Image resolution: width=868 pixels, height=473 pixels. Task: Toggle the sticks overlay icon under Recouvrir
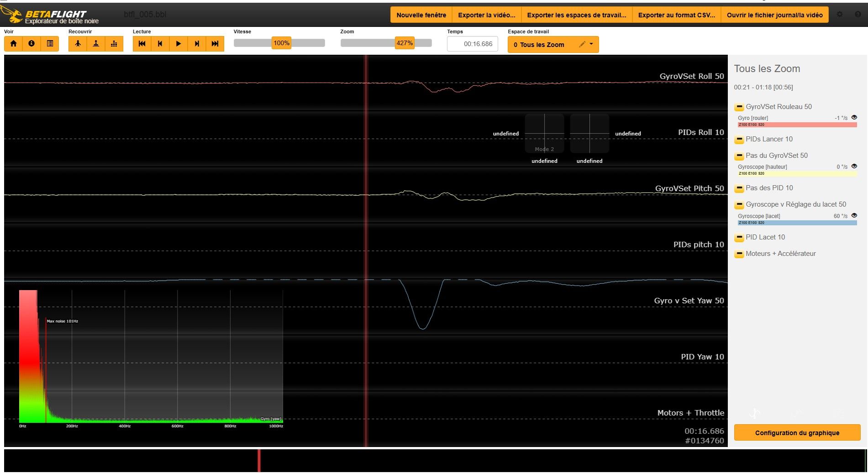(96, 44)
